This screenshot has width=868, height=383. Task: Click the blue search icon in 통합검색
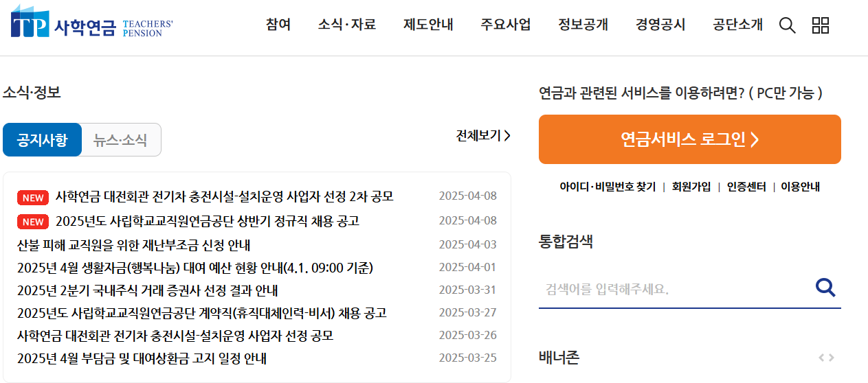pos(825,288)
